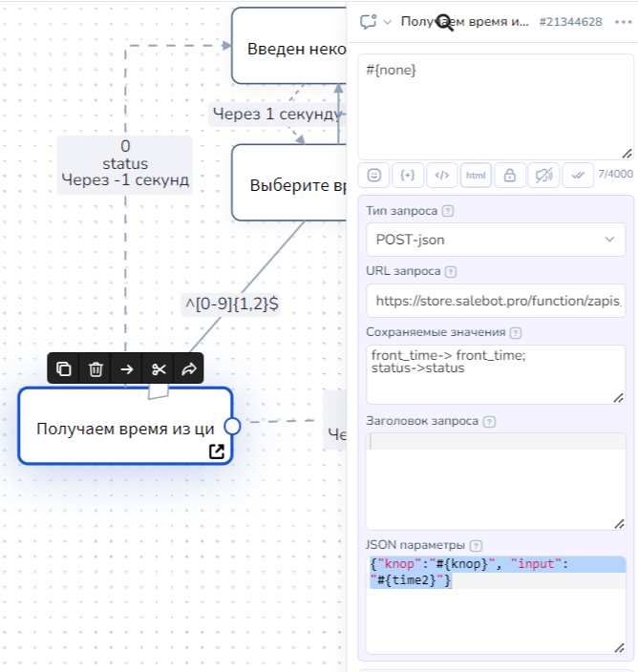This screenshot has height=672, width=638.
Task: Expand the chevron beside the message type icon
Action: (x=388, y=22)
